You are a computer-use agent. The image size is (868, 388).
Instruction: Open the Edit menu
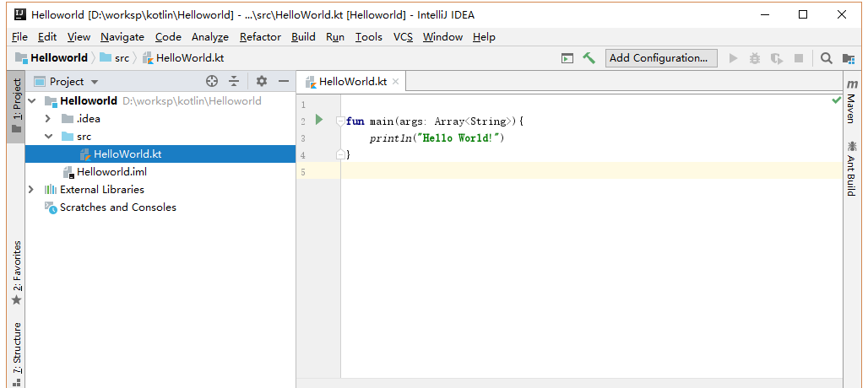pos(47,37)
